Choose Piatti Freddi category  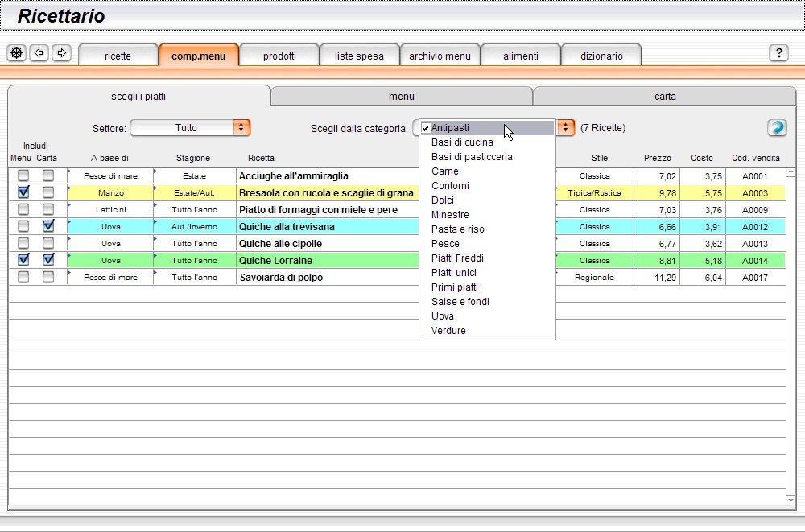coord(487,258)
